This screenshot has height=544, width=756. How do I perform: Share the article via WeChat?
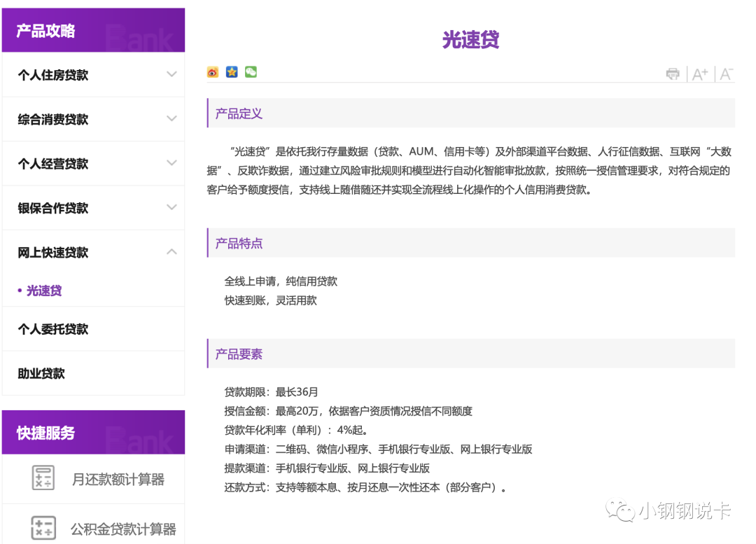pyautogui.click(x=251, y=72)
